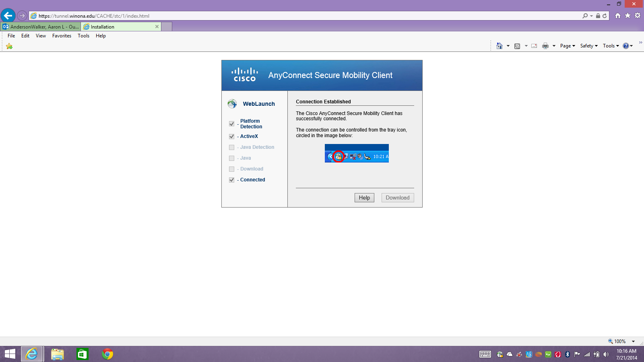644x362 pixels.
Task: Click the Download button in the AnyConnect panel
Action: pyautogui.click(x=397, y=197)
